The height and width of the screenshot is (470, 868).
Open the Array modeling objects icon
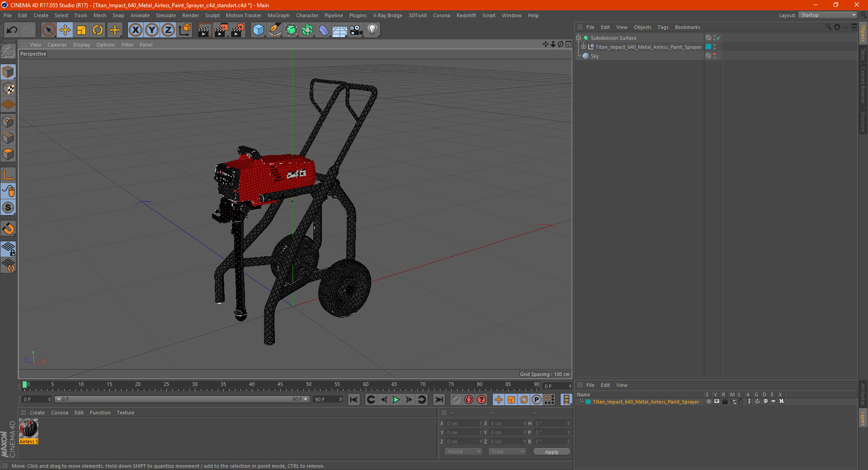click(x=307, y=30)
